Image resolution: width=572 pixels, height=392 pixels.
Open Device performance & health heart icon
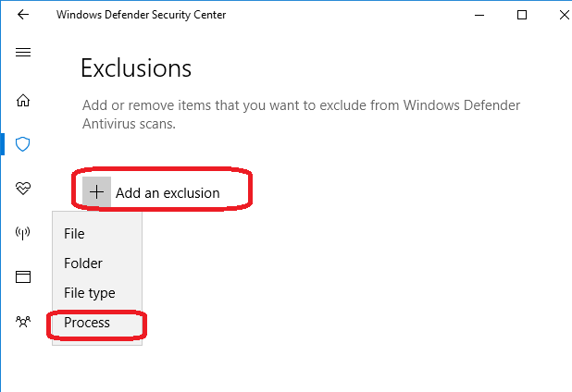[x=23, y=189]
